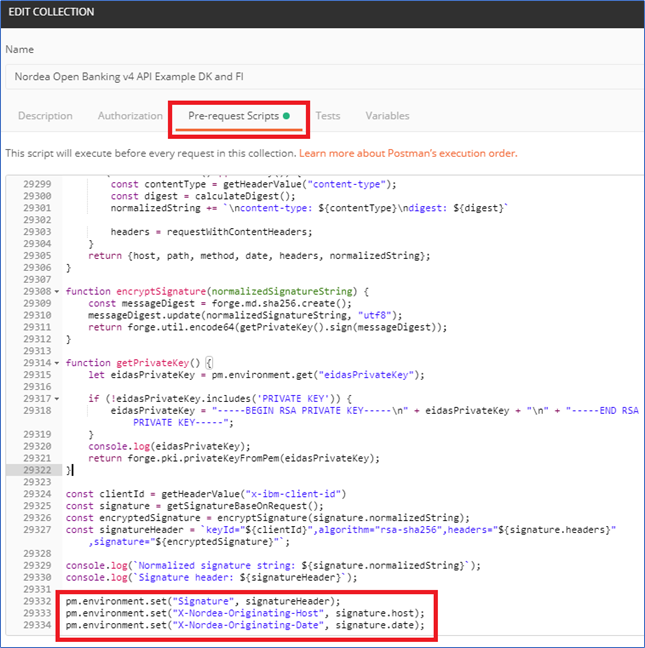
Task: Click line number 29332 in the gutter
Action: click(37, 601)
